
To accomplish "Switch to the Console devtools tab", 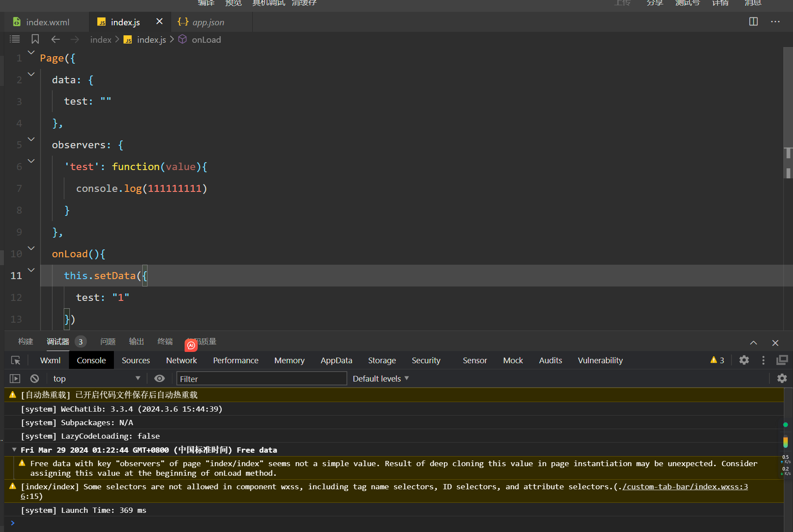I will pos(91,360).
